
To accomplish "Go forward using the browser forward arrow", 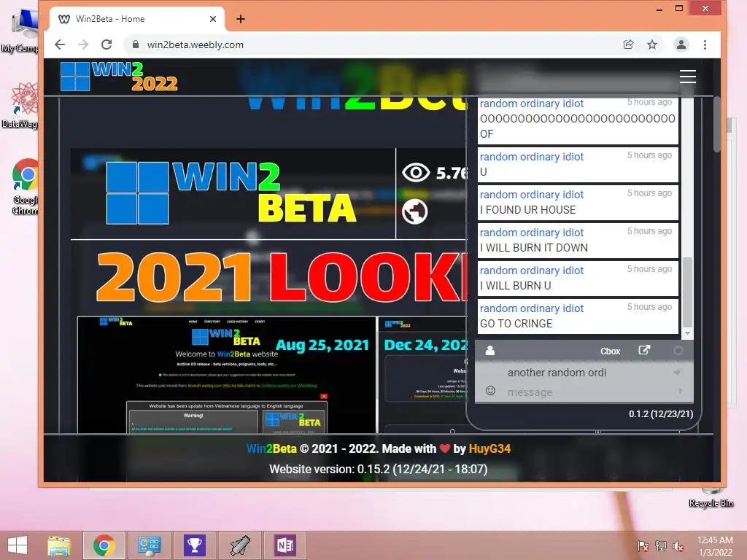I will point(83,44).
